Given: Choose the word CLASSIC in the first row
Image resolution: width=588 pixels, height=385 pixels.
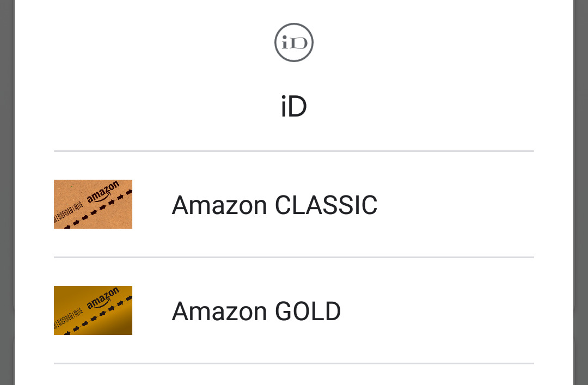Looking at the screenshot, I should (326, 205).
